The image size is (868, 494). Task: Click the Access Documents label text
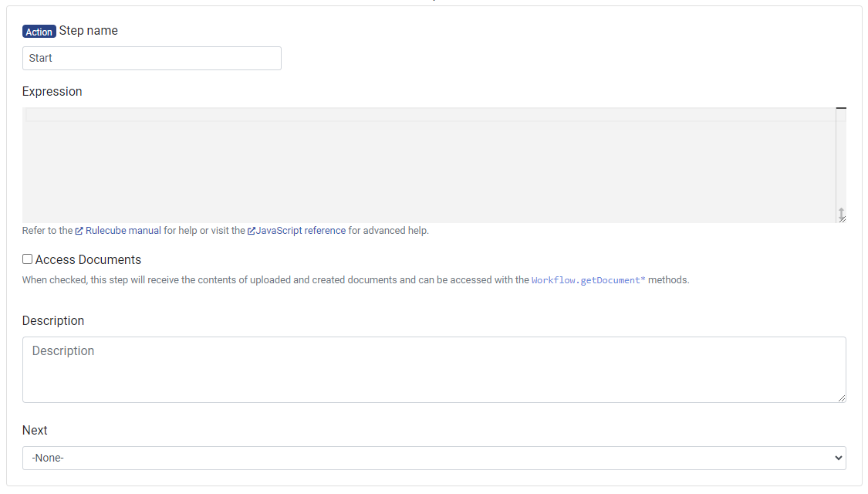click(88, 260)
